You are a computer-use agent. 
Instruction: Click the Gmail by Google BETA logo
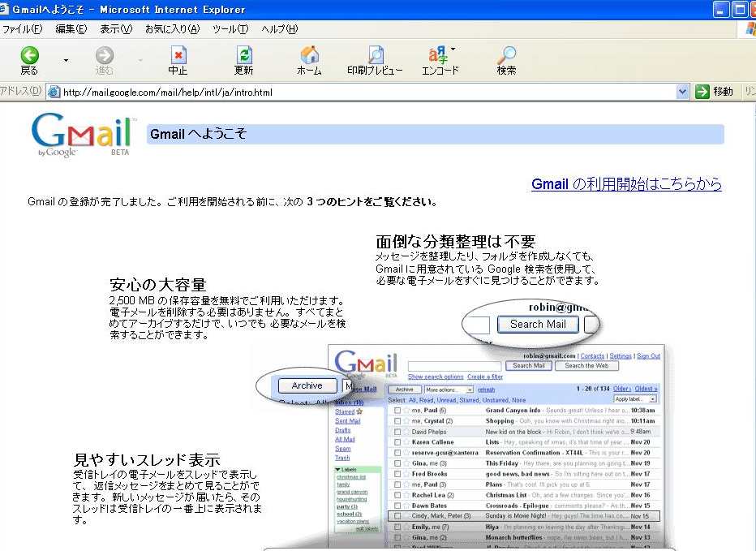pos(83,135)
